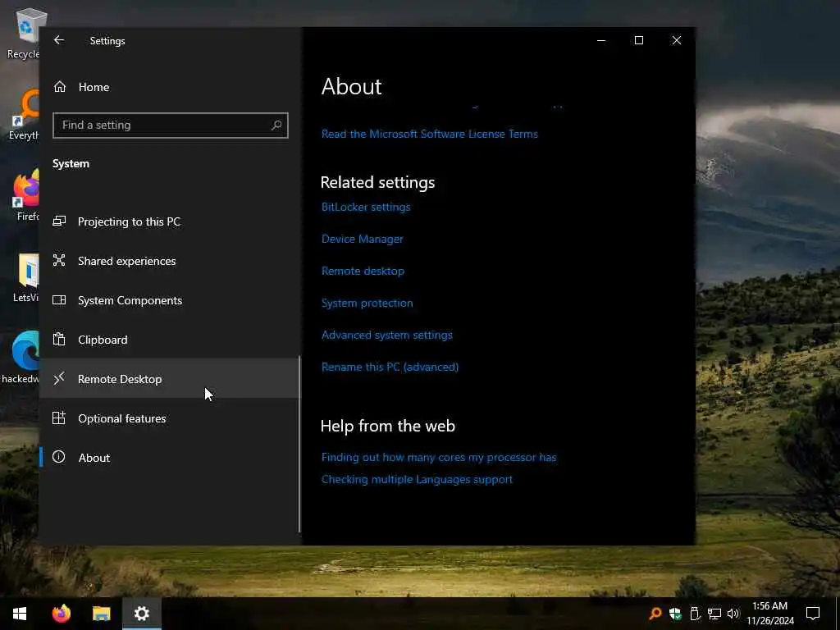Click the safely remove hardware tray icon
The width and height of the screenshot is (840, 630).
point(695,614)
